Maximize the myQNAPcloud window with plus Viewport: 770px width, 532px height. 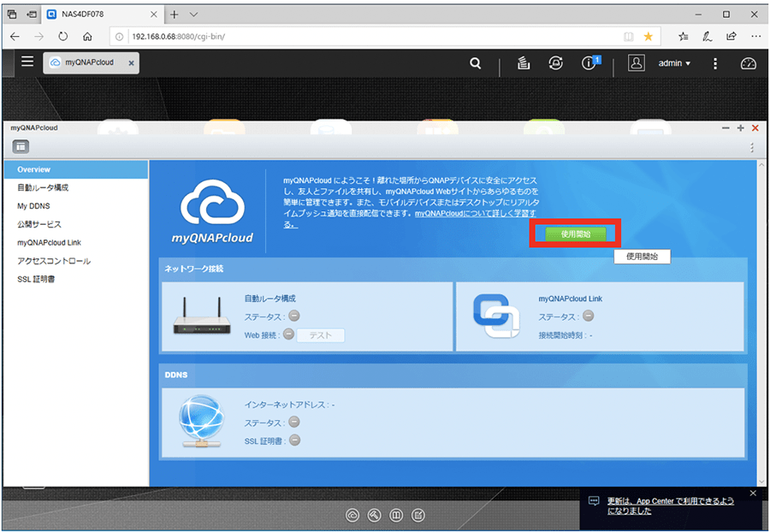[741, 128]
